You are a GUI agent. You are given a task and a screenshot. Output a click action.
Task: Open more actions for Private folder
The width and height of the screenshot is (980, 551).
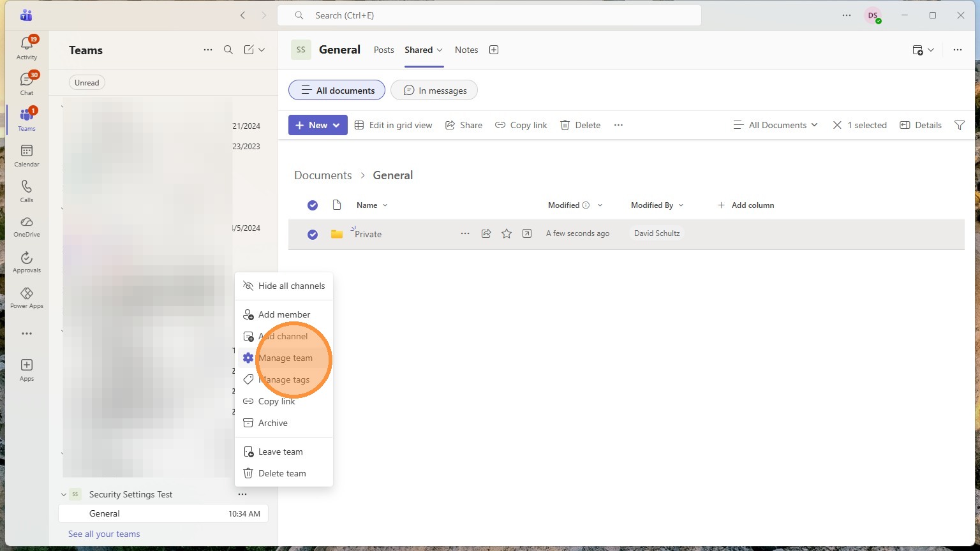tap(465, 234)
